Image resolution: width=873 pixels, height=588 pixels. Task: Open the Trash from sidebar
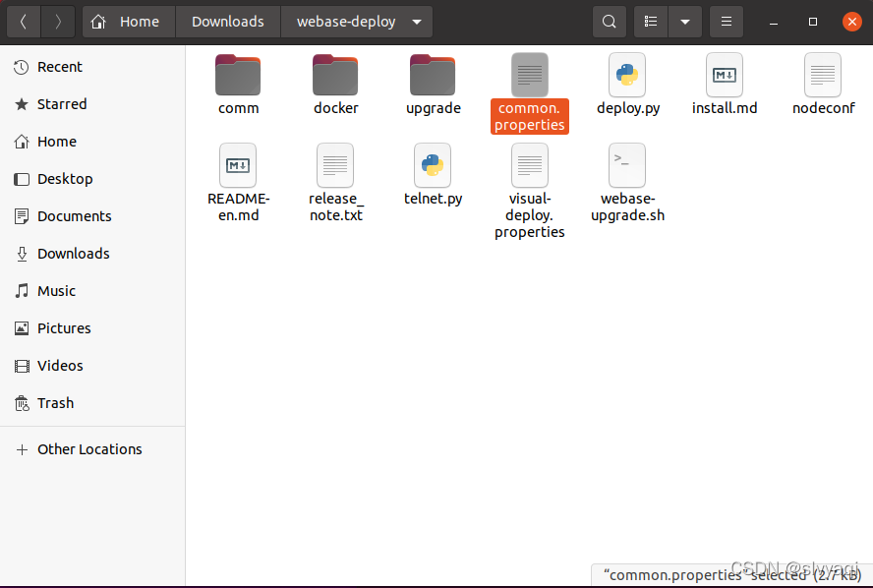(x=54, y=403)
